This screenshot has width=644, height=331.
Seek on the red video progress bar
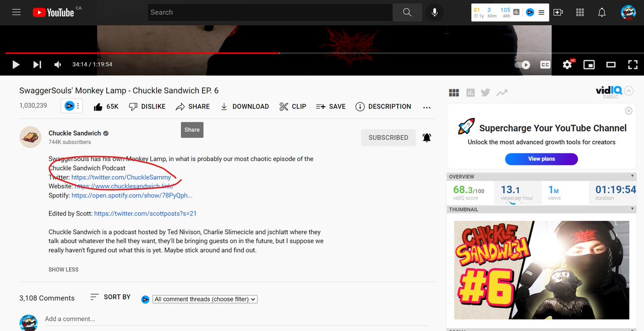(x=322, y=53)
